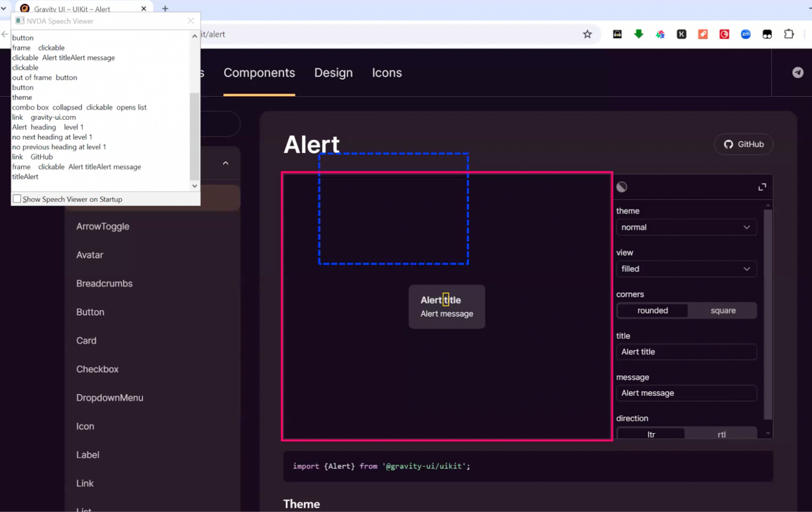
Task: Switch corners to square
Action: (x=722, y=310)
